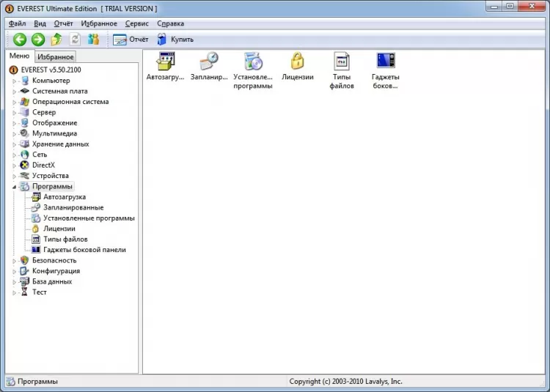Select Отображение in the tree
Viewport: 550px width, 392px height.
point(55,122)
